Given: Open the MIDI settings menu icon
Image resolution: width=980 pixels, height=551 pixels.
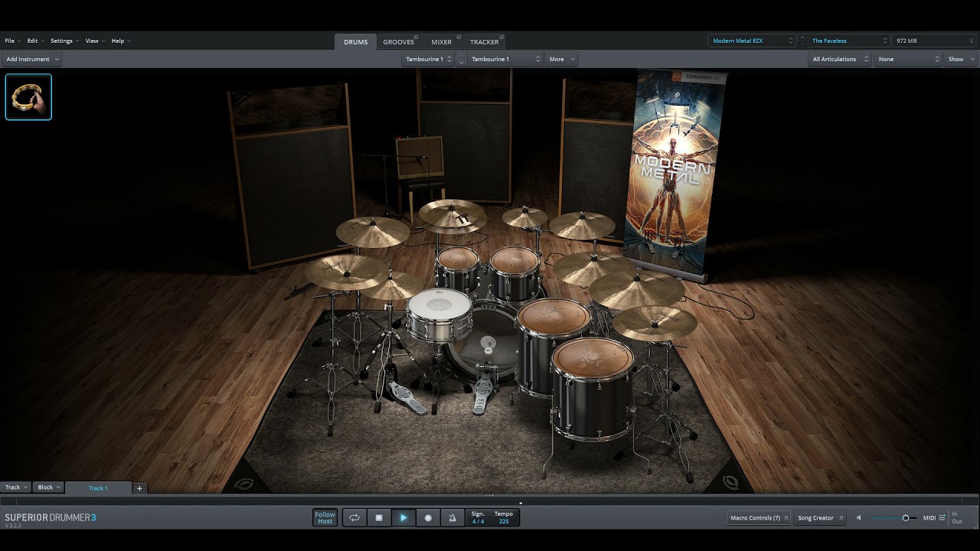Looking at the screenshot, I should (941, 518).
